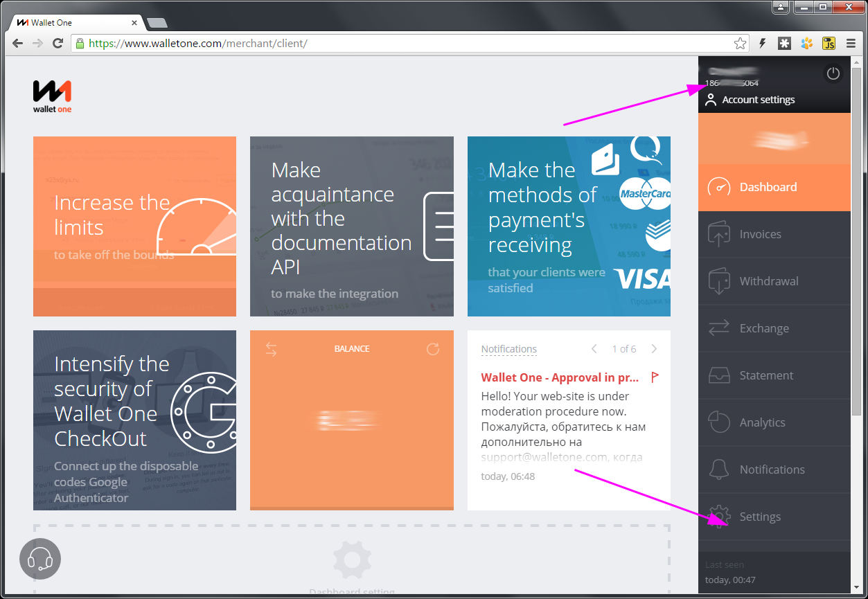Click the Invoices upload icon
Viewport: 868px width, 599px height.
719,234
